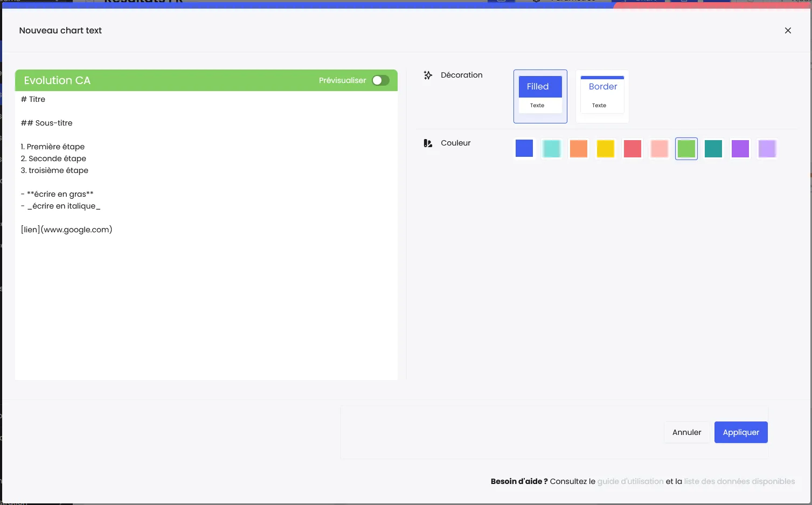
Task: Click the '3. troisième étape' line
Action: (x=54, y=170)
